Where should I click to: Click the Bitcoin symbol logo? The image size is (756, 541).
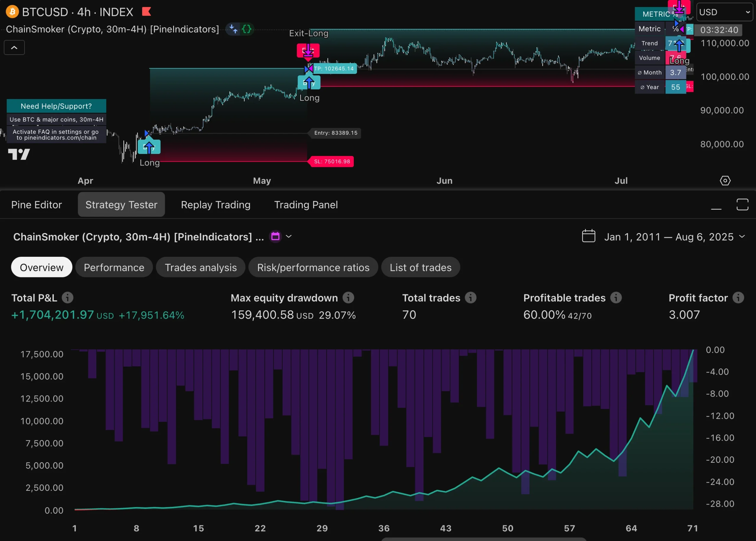tap(13, 12)
